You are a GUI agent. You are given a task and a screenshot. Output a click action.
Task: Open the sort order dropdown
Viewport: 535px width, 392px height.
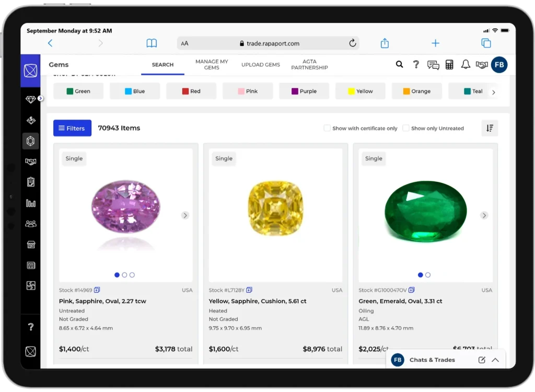click(x=490, y=128)
